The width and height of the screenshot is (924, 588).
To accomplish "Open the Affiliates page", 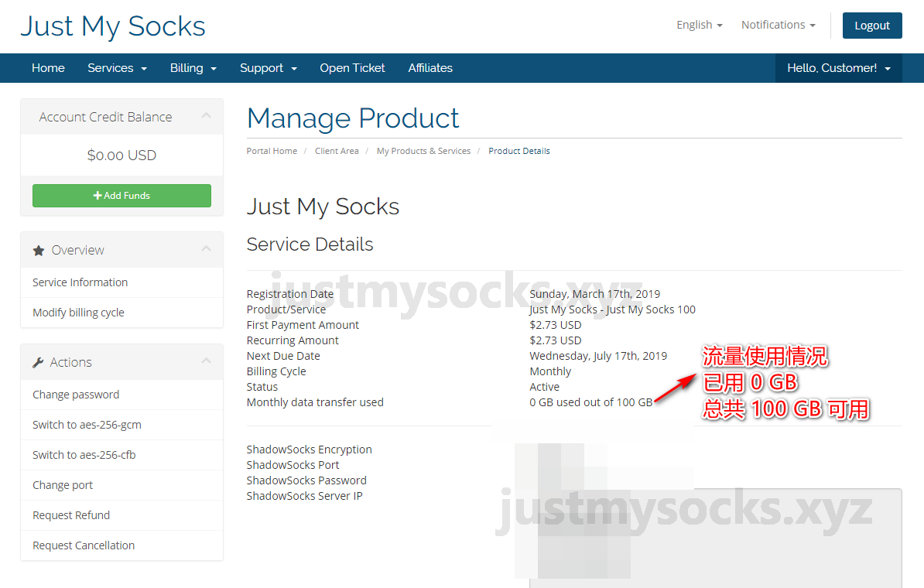I will pyautogui.click(x=430, y=68).
